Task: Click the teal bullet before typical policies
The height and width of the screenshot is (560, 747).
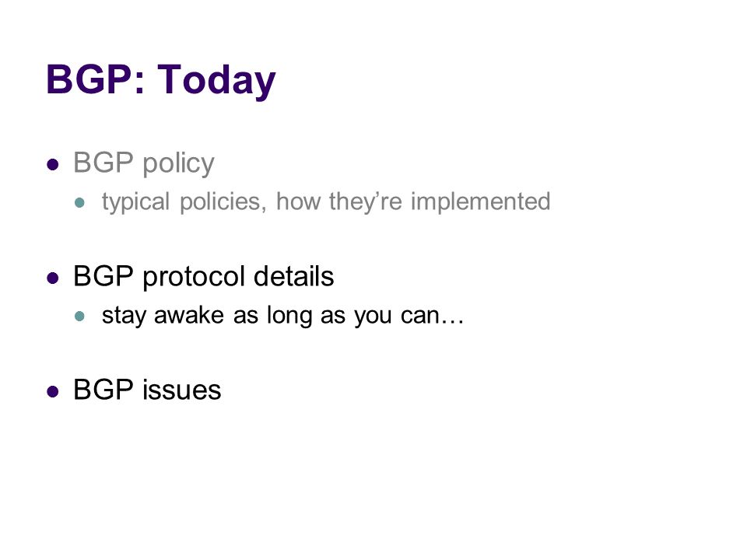Action: pyautogui.click(x=79, y=203)
